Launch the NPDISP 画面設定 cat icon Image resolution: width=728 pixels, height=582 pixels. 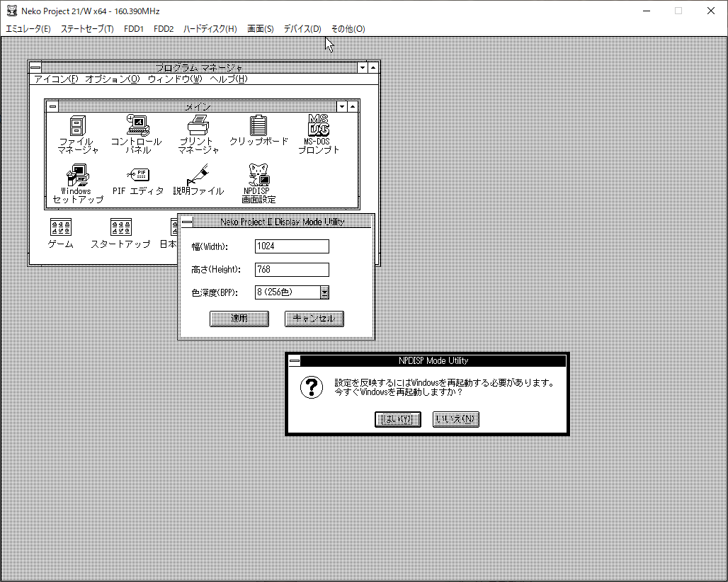[258, 175]
